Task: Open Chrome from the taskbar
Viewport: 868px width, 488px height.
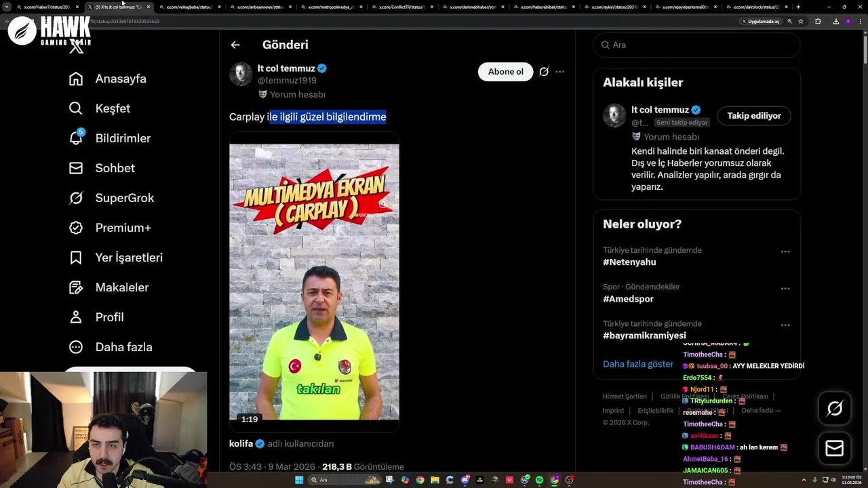Action: tap(420, 480)
